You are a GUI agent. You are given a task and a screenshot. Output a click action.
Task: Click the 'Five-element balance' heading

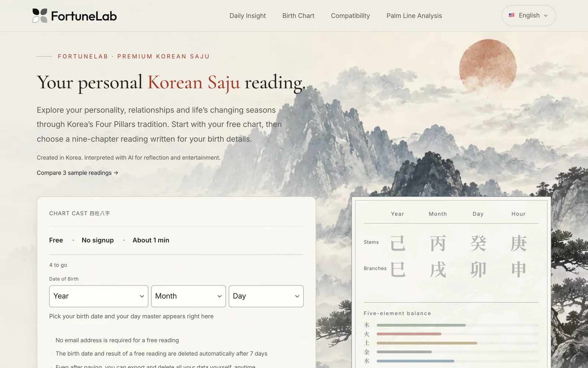point(397,314)
